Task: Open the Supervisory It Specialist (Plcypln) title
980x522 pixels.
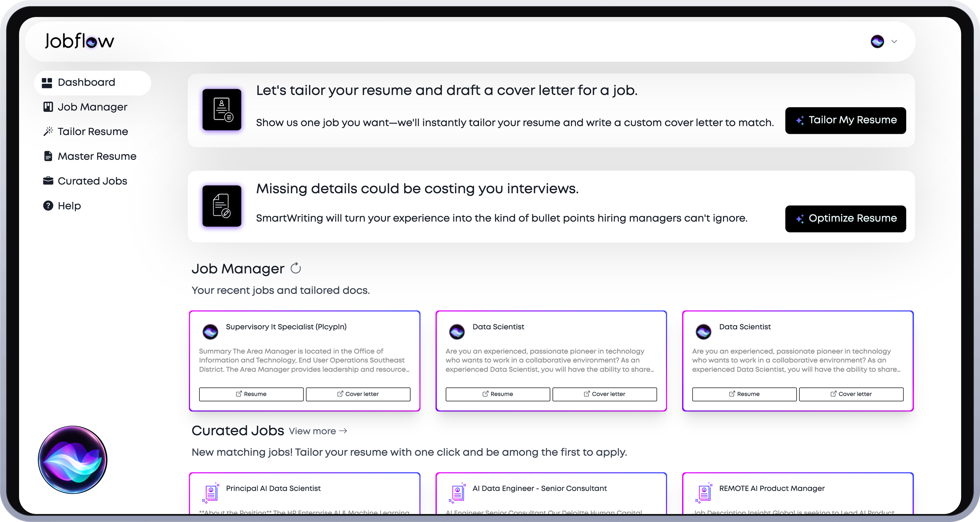Action: pos(286,327)
